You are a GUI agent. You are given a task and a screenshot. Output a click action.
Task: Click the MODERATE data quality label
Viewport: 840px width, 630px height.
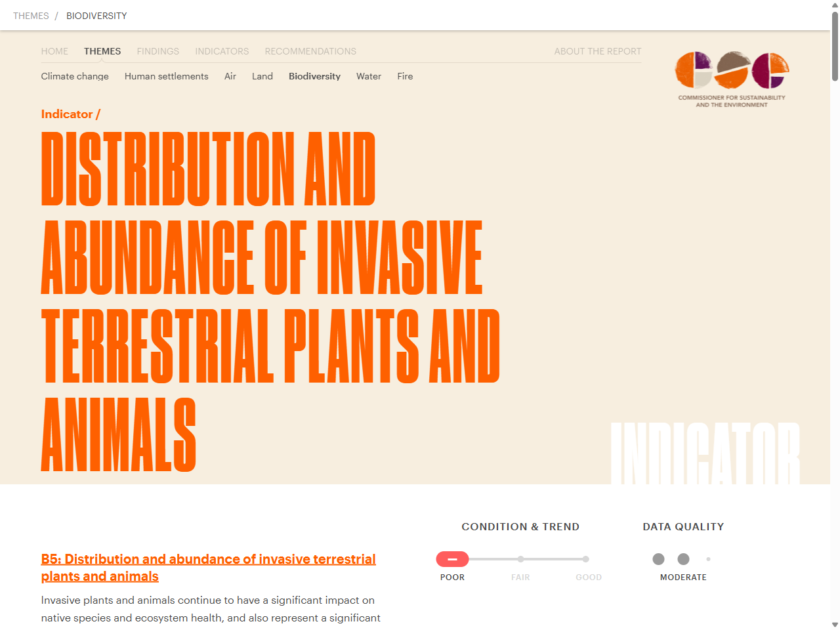pyautogui.click(x=683, y=577)
